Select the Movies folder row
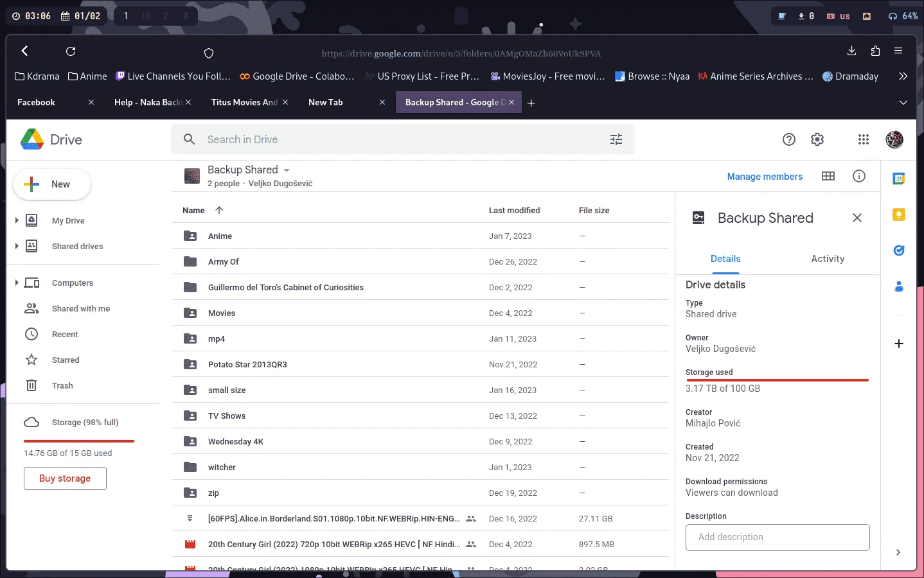Viewport: 924px width, 578px height. tap(420, 313)
